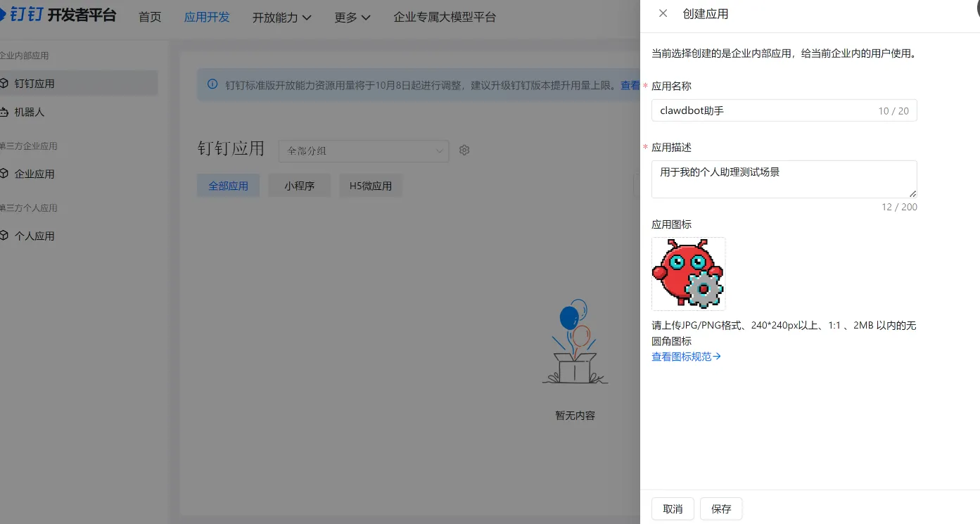This screenshot has width=980, height=524.
Task: Focus the 应用名称 input field
Action: point(784,110)
